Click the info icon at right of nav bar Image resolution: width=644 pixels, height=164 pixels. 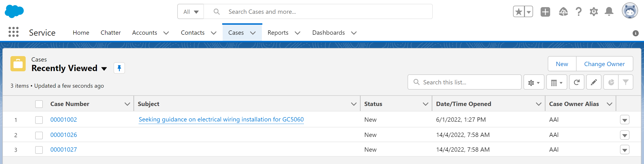click(635, 33)
